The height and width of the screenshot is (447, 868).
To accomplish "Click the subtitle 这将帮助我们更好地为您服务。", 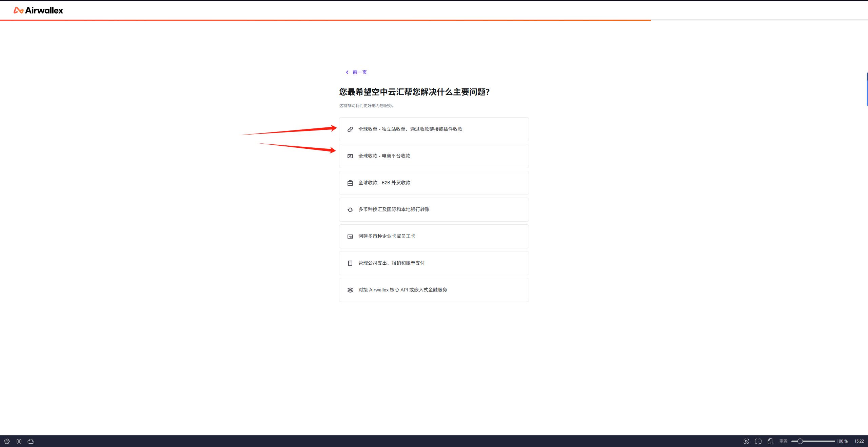I will (x=367, y=106).
